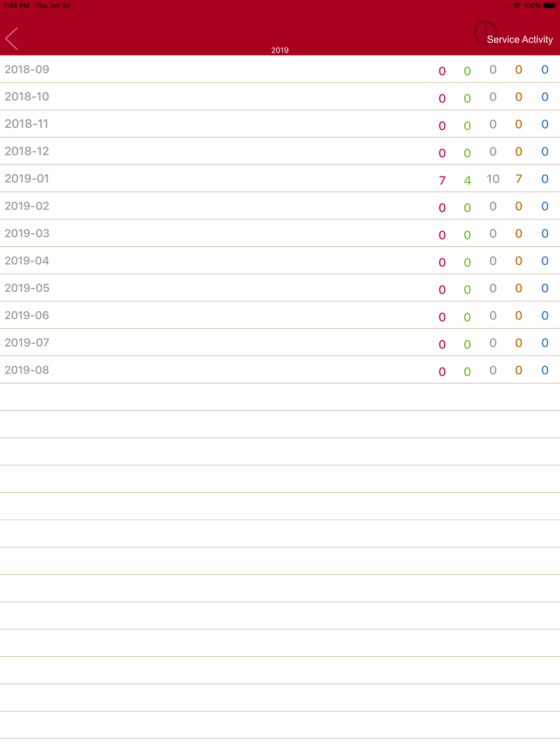Check the Wi-Fi status icon

517,6
